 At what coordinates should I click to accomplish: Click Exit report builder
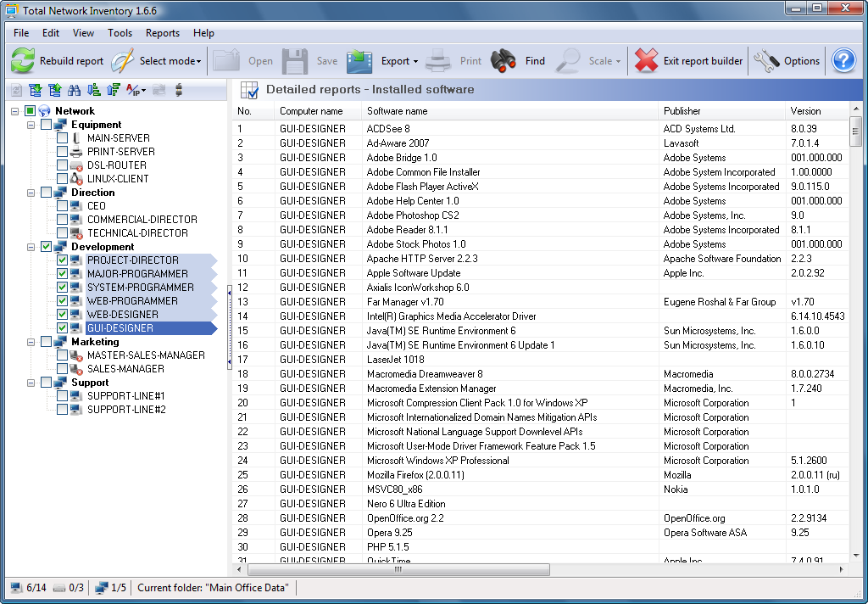pyautogui.click(x=688, y=60)
